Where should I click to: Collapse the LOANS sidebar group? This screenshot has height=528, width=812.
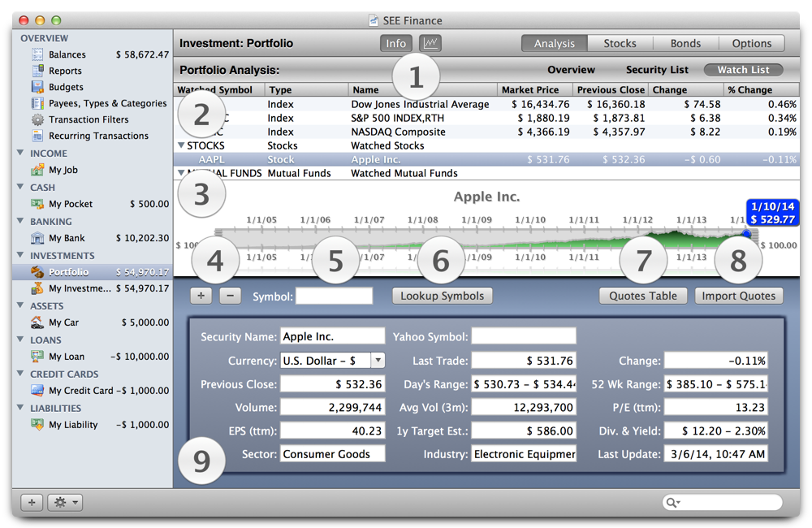[20, 340]
